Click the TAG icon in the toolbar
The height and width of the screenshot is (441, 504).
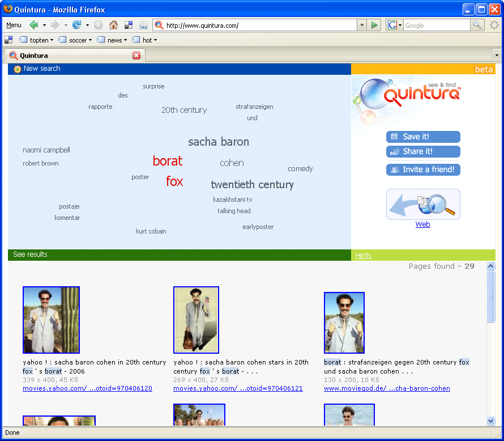(x=143, y=25)
